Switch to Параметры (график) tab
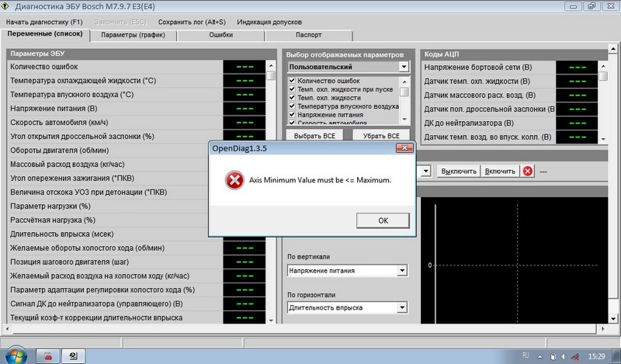The height and width of the screenshot is (364, 621). tap(133, 35)
